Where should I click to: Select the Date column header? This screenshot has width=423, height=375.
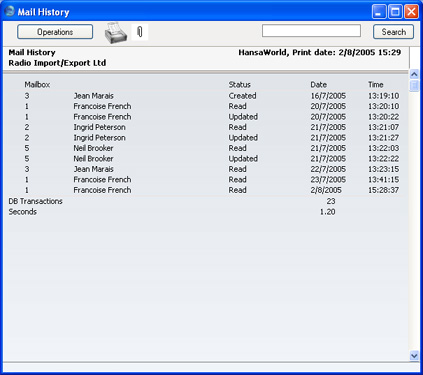coord(318,85)
